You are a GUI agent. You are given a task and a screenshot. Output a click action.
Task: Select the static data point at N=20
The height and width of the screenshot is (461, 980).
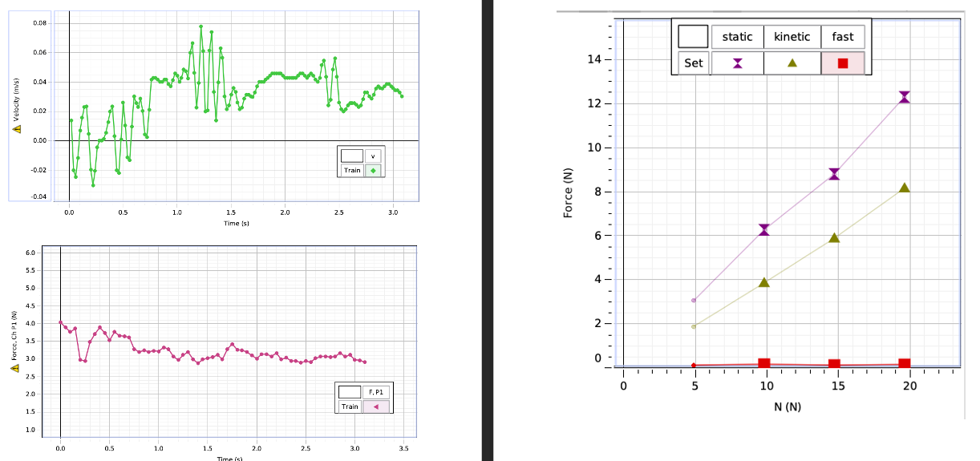pos(905,97)
